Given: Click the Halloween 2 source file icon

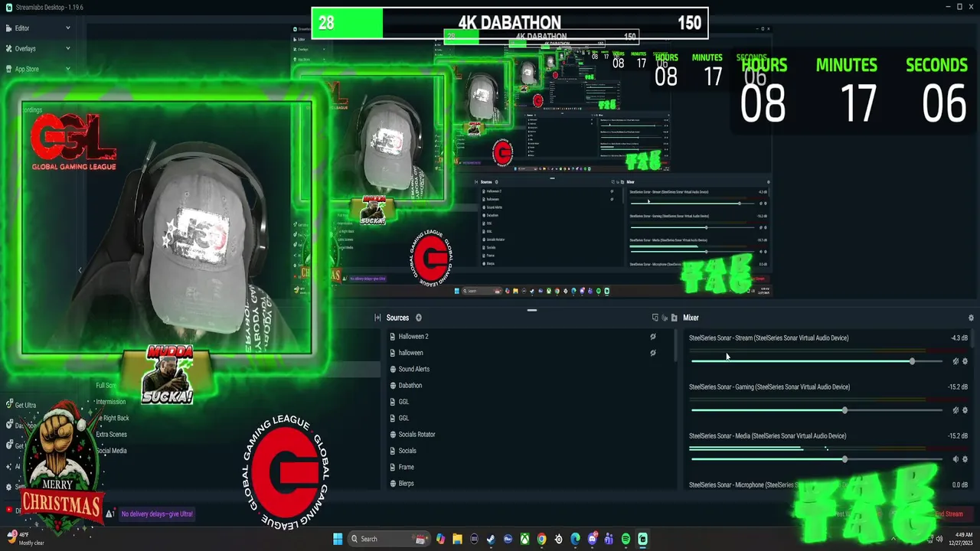Looking at the screenshot, I should point(393,337).
